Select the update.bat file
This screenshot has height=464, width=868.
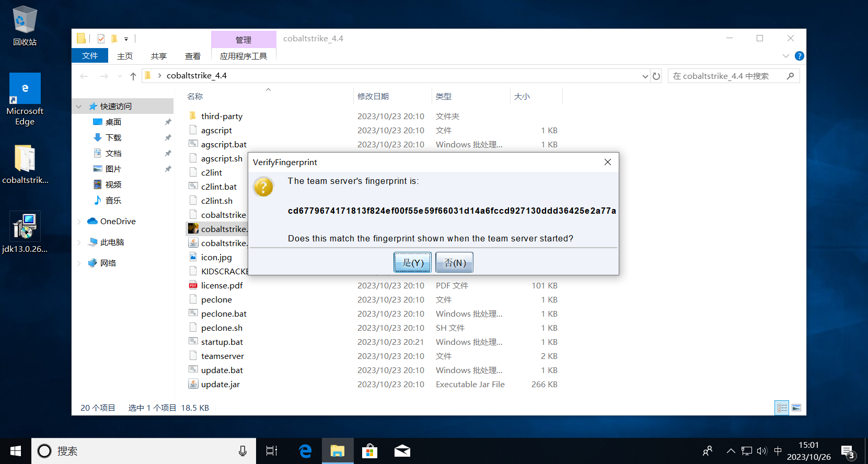click(x=222, y=370)
